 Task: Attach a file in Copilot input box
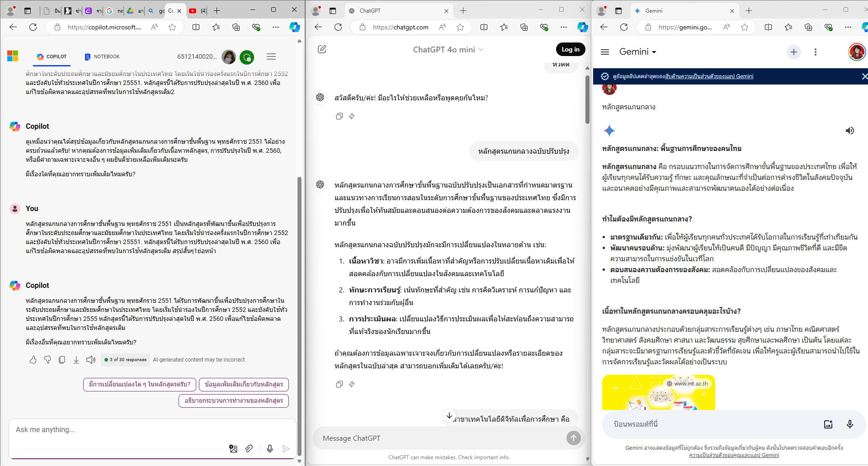pyautogui.click(x=249, y=448)
